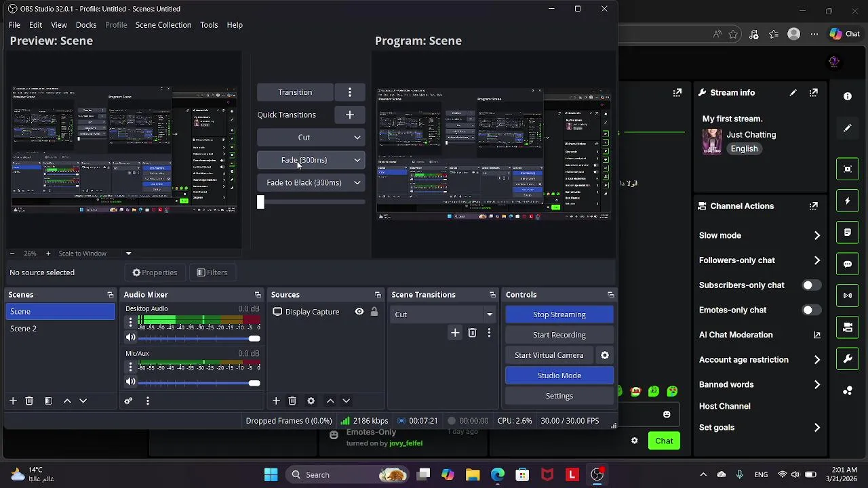Open the Scene Collection menu
The width and height of the screenshot is (868, 488).
(x=163, y=25)
